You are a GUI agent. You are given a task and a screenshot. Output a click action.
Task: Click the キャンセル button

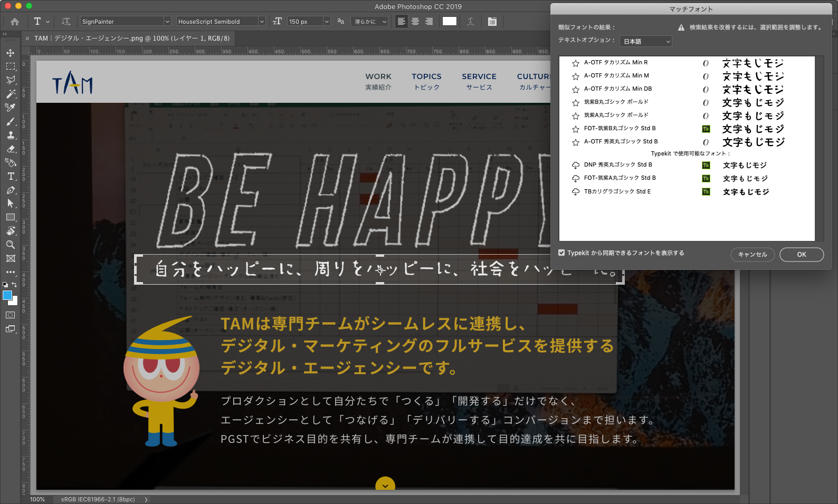pyautogui.click(x=753, y=255)
